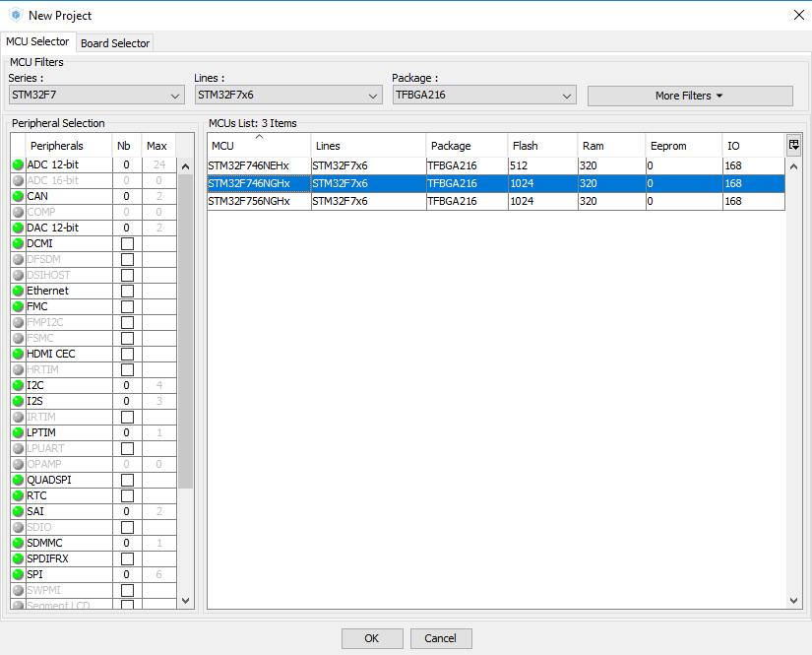This screenshot has width=812, height=655.
Task: Click the green status dot beside LPTIM
Action: click(x=18, y=432)
